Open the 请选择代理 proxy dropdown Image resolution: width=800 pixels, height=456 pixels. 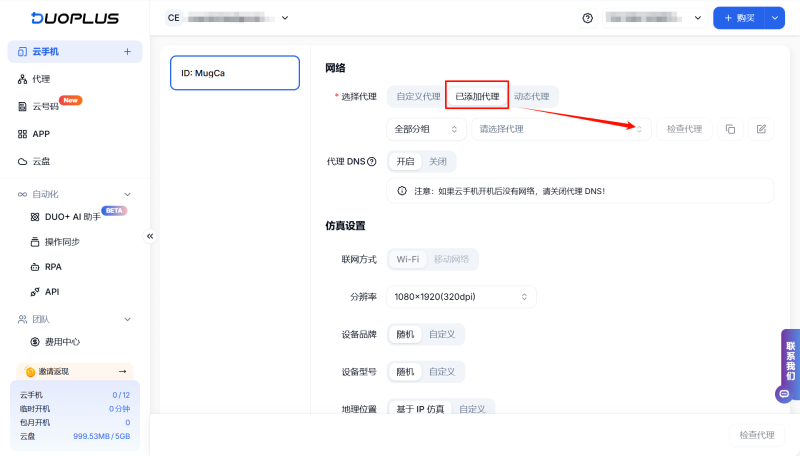(560, 129)
